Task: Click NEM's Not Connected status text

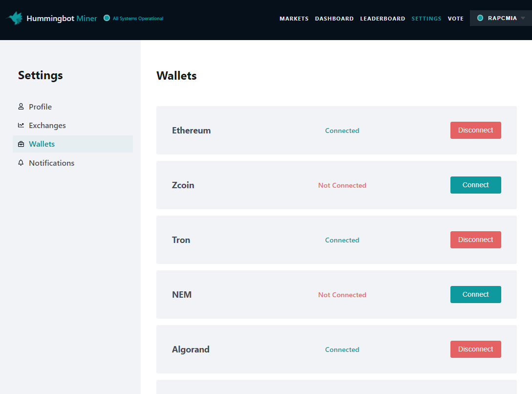Action: click(342, 295)
